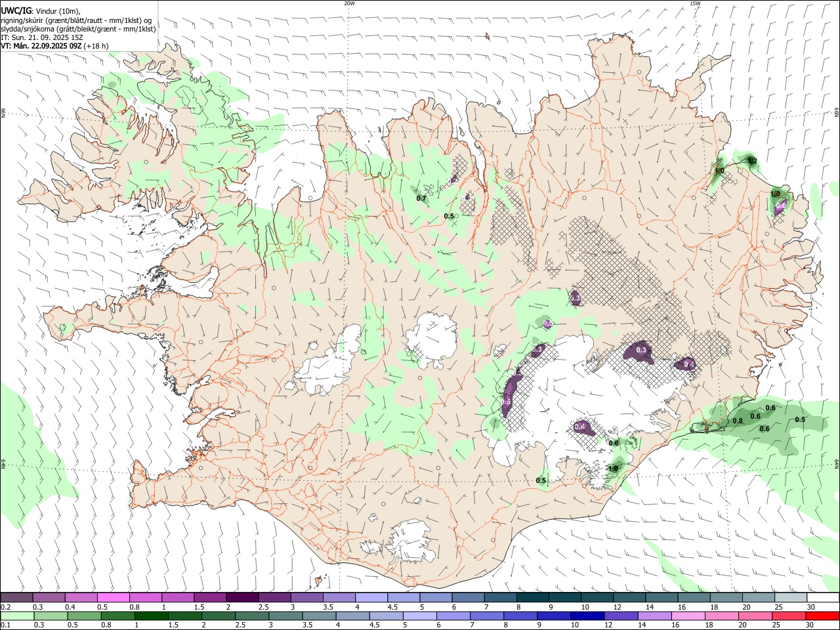The height and width of the screenshot is (630, 840).
Task: Click the deep blue swatch between 10 and 12, bottom row
Action: point(587,616)
